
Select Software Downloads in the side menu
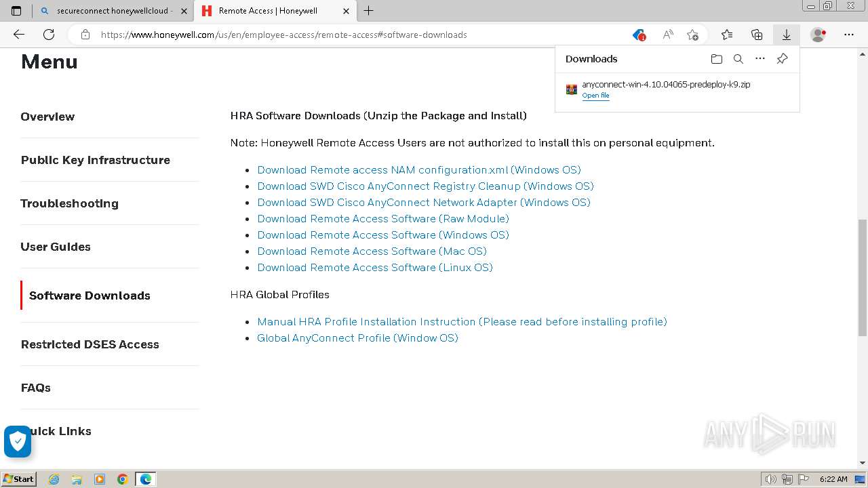tap(90, 296)
